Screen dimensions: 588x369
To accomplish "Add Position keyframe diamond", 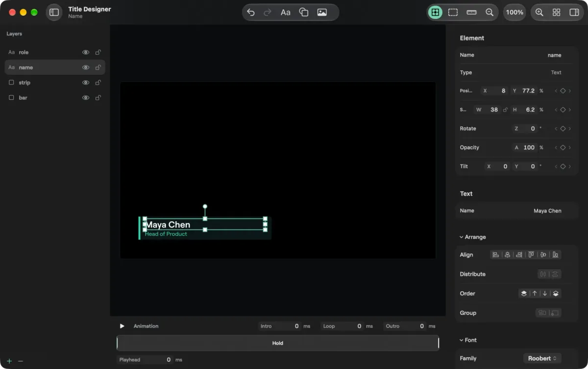I will [x=563, y=91].
